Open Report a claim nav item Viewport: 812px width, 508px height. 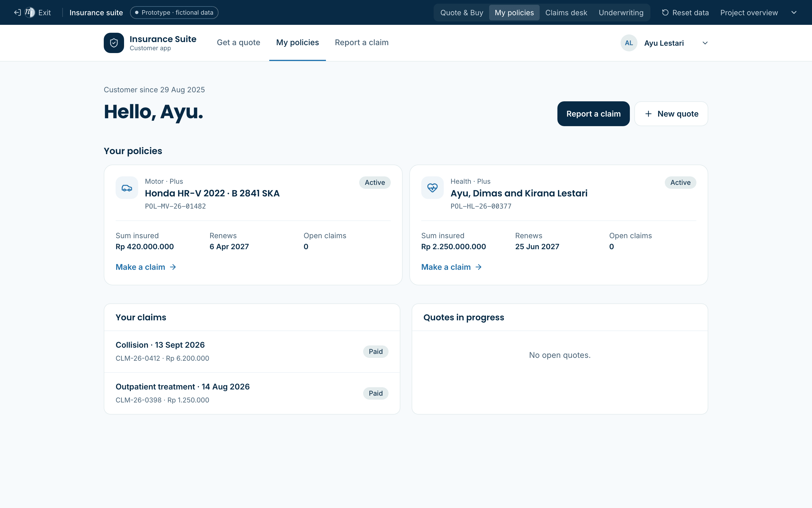pos(362,43)
